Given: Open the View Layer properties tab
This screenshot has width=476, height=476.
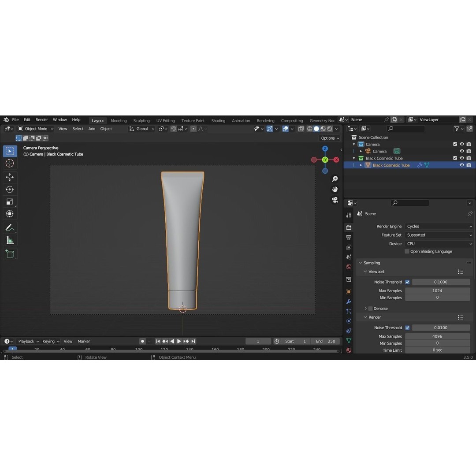Looking at the screenshot, I should tap(349, 247).
